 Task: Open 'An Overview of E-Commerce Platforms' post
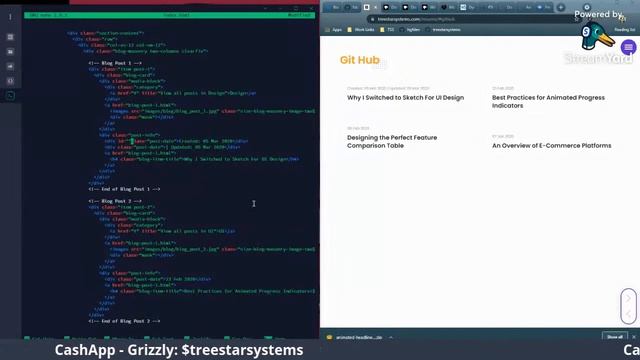pos(551,146)
